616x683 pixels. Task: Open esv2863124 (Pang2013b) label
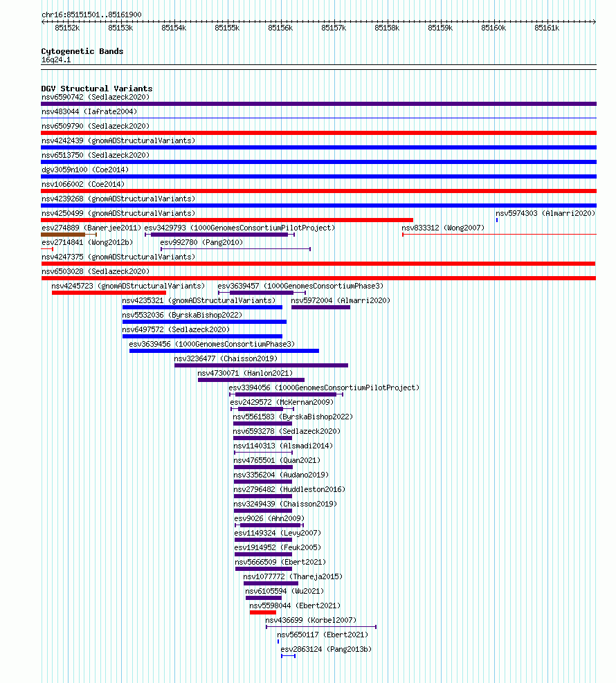pos(326,649)
